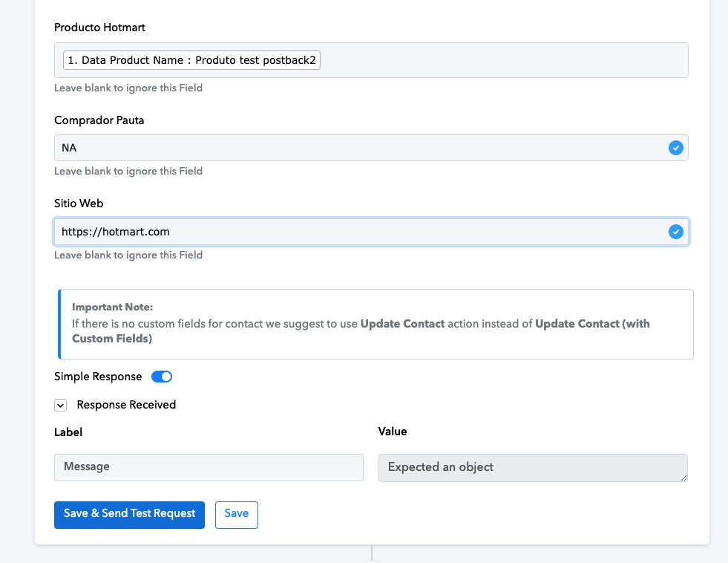Image resolution: width=728 pixels, height=563 pixels.
Task: Click the Data Product Name mapped tag
Action: point(191,60)
